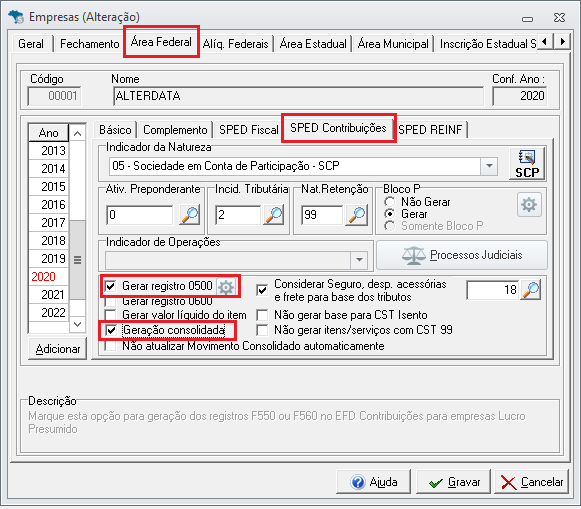The height and width of the screenshot is (509, 581).
Task: Open the SCP configuration button
Action: click(527, 164)
